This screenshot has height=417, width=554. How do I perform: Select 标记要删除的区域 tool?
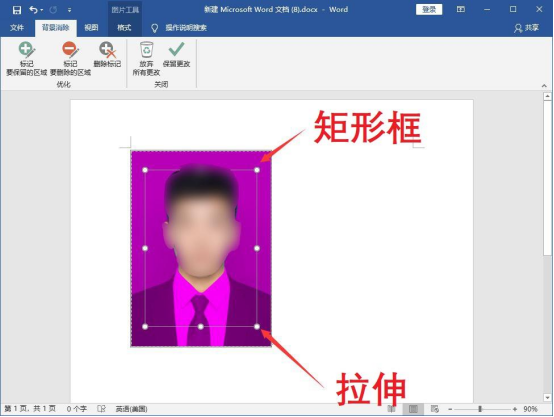point(70,58)
